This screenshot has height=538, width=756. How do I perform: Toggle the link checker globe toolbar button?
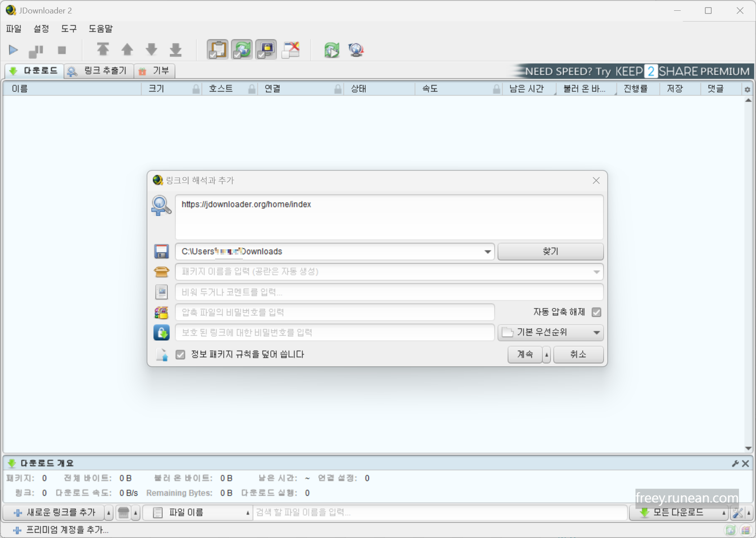(356, 50)
